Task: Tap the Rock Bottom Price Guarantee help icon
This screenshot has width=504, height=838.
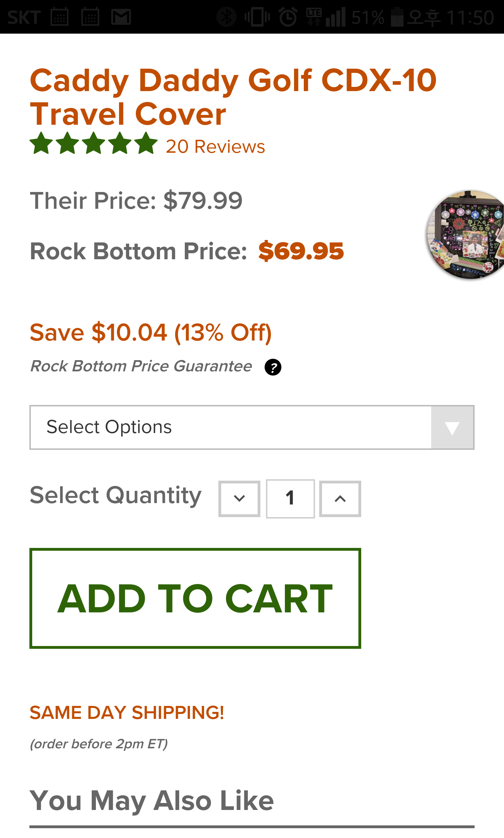Action: click(273, 367)
